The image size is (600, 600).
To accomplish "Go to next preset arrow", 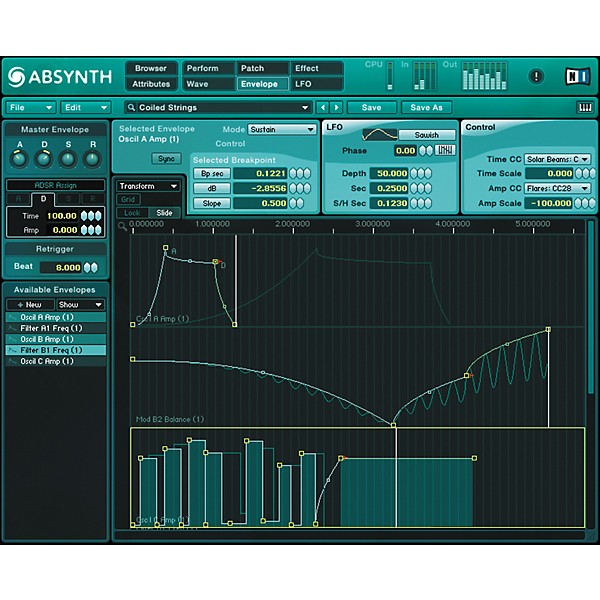I will click(x=336, y=108).
